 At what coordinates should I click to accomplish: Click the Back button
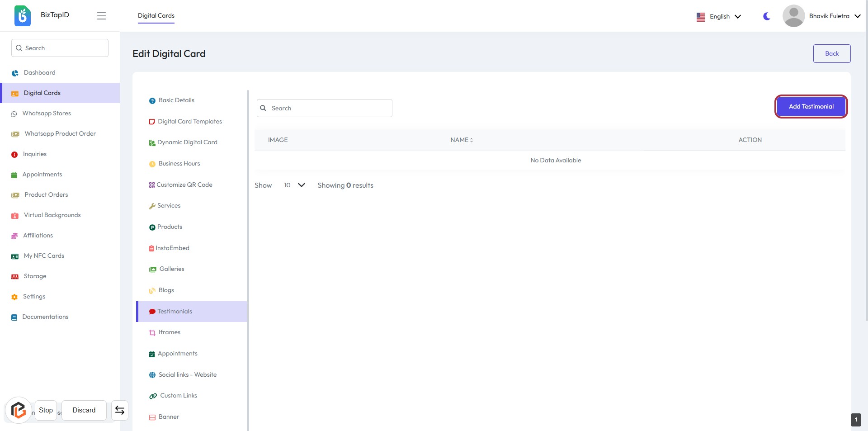pyautogui.click(x=831, y=54)
